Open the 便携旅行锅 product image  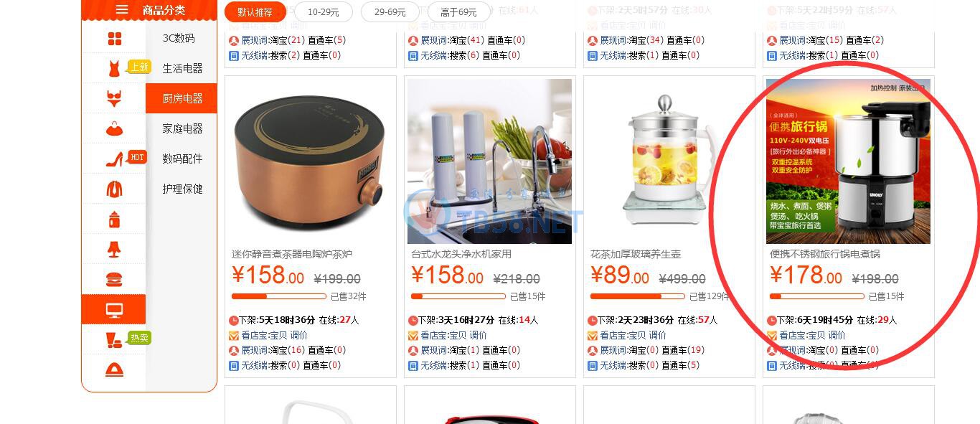pyautogui.click(x=848, y=161)
